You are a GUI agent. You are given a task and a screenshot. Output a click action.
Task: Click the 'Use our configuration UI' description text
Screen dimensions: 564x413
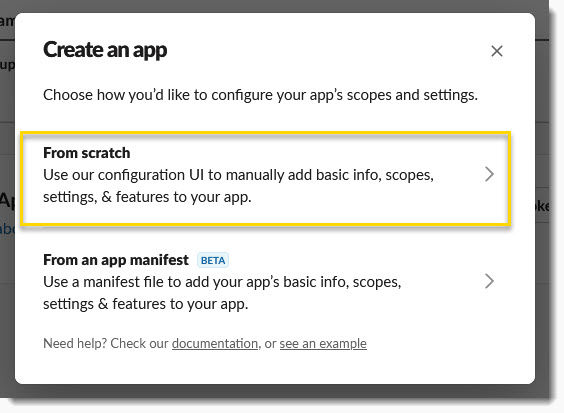[238, 186]
